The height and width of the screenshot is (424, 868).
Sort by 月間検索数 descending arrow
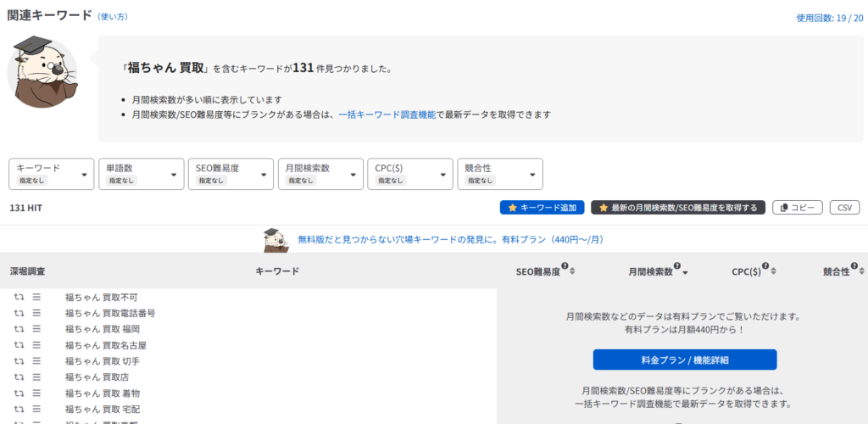tap(685, 272)
